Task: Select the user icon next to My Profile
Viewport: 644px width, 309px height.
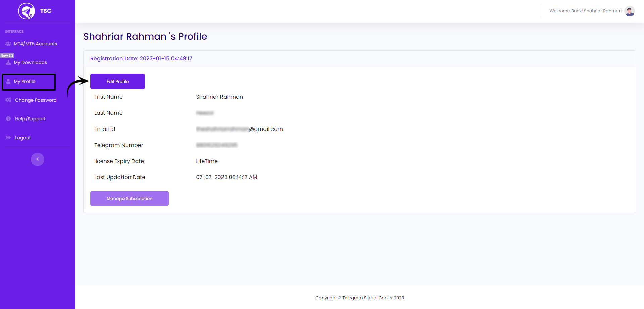Action: (8, 81)
